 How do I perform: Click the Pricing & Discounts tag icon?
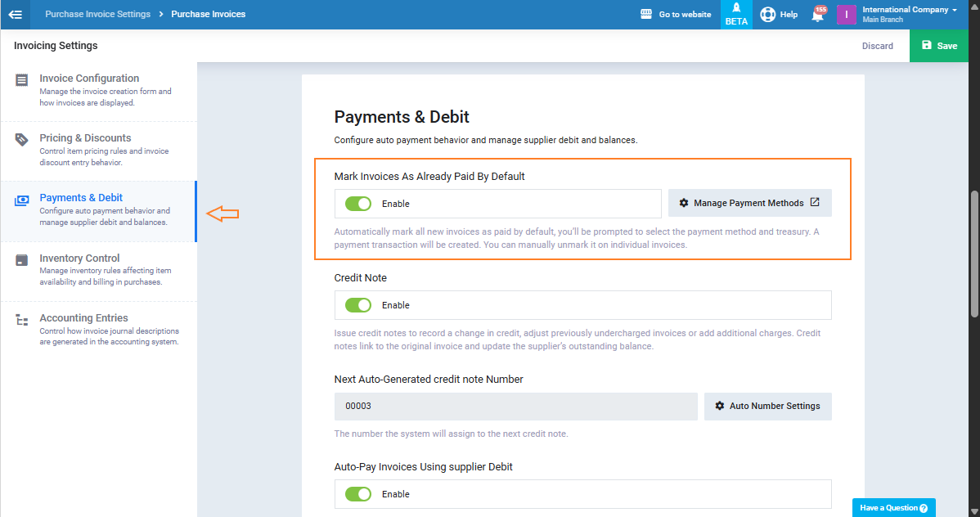pos(22,139)
